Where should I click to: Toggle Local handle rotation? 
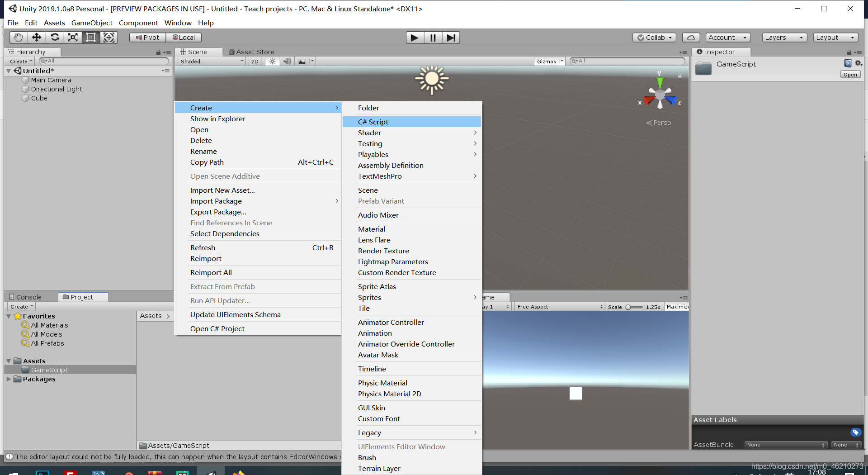[184, 38]
